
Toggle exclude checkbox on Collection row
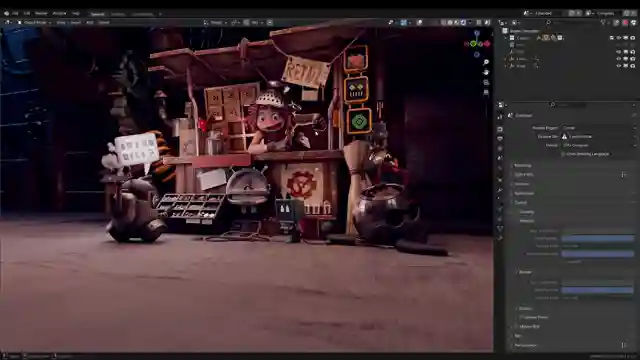click(x=612, y=38)
